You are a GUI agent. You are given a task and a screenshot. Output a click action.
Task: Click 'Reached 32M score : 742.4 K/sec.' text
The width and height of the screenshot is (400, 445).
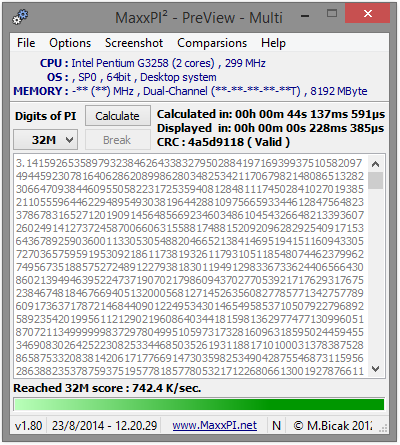pyautogui.click(x=107, y=388)
